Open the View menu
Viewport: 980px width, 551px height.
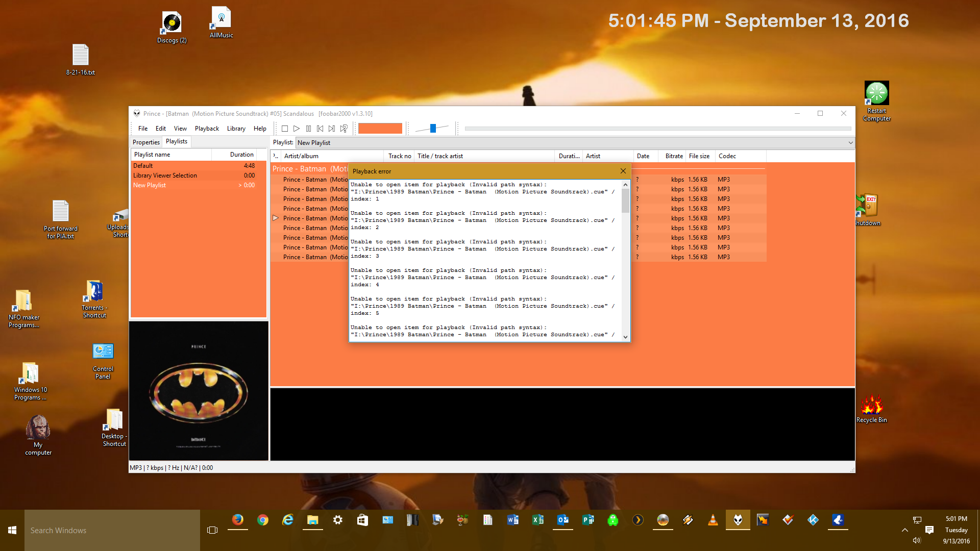(180, 129)
